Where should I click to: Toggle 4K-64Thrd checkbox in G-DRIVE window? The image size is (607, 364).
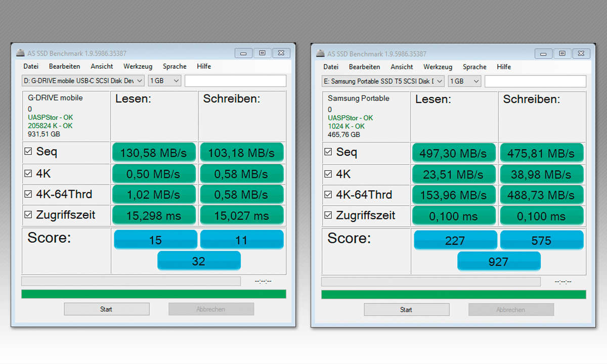(29, 194)
